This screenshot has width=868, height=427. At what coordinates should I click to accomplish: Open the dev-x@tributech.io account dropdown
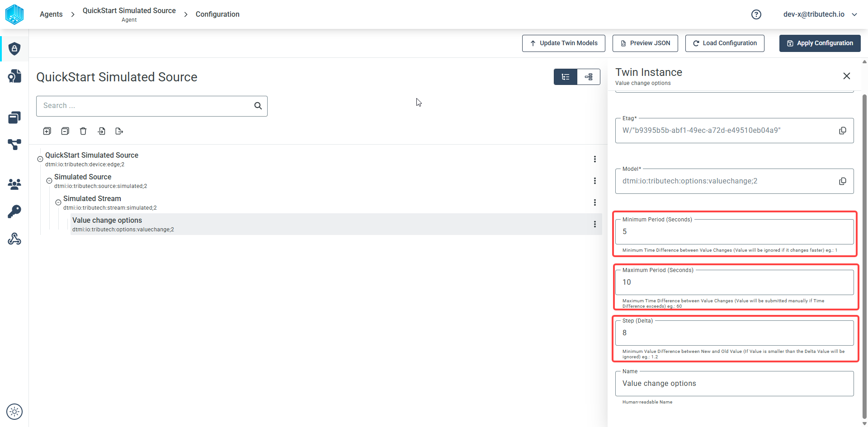[820, 14]
